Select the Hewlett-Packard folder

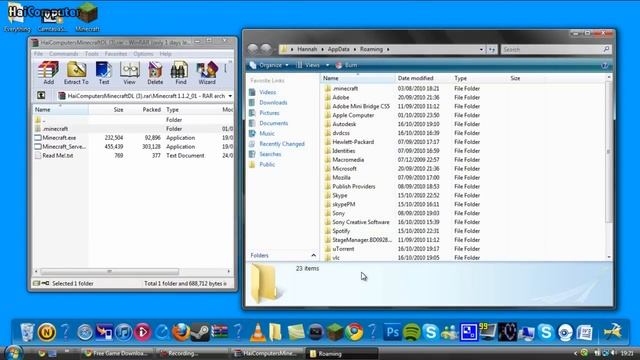coord(353,142)
